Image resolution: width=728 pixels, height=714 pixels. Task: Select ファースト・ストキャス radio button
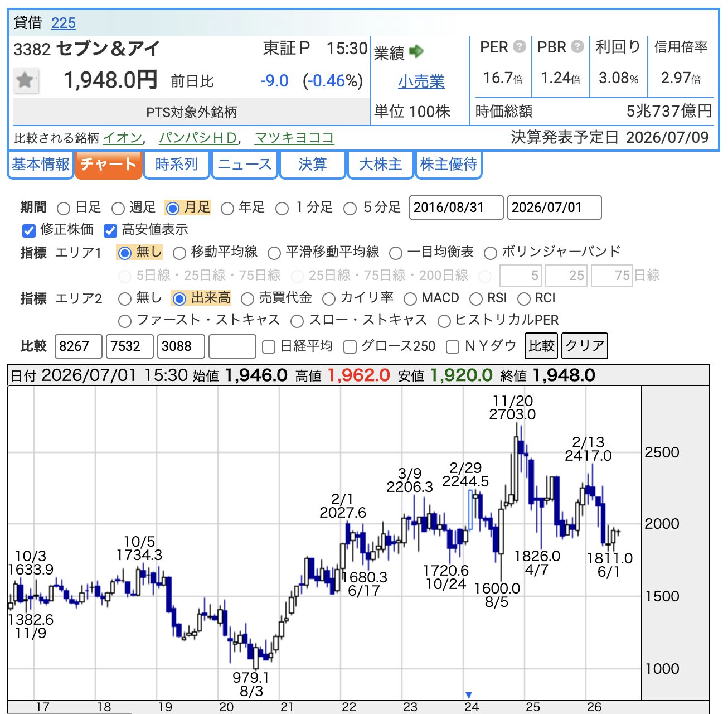click(125, 321)
